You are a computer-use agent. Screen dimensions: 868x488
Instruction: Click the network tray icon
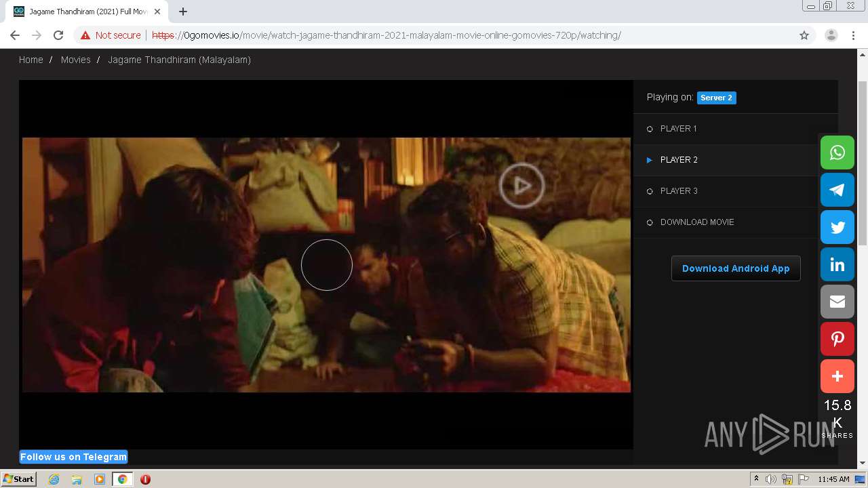tap(787, 479)
